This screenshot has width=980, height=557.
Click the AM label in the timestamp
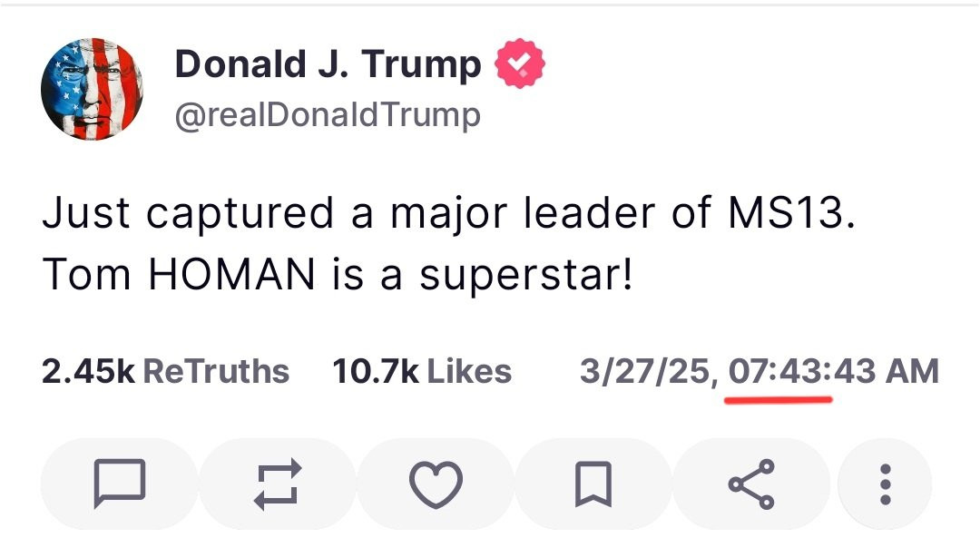(912, 371)
